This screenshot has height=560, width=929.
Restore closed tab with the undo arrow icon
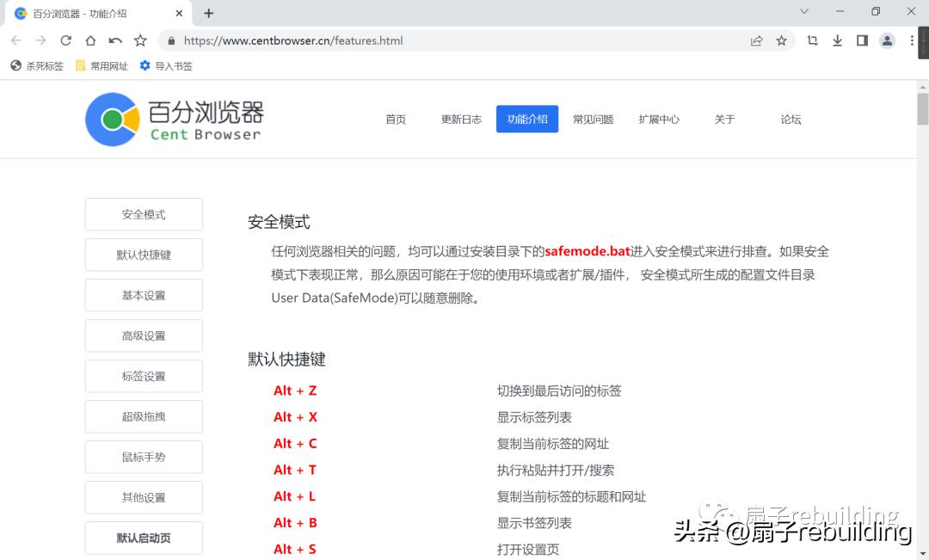[x=116, y=40]
